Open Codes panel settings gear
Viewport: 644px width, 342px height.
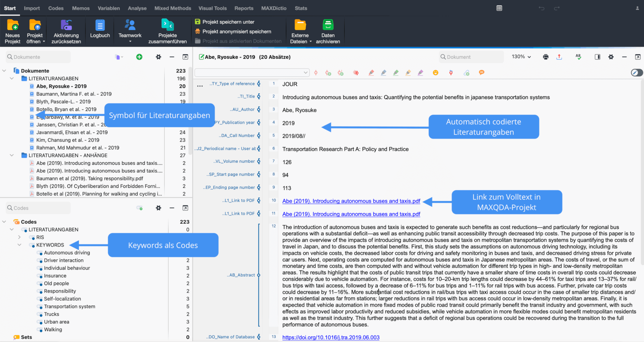pyautogui.click(x=158, y=208)
